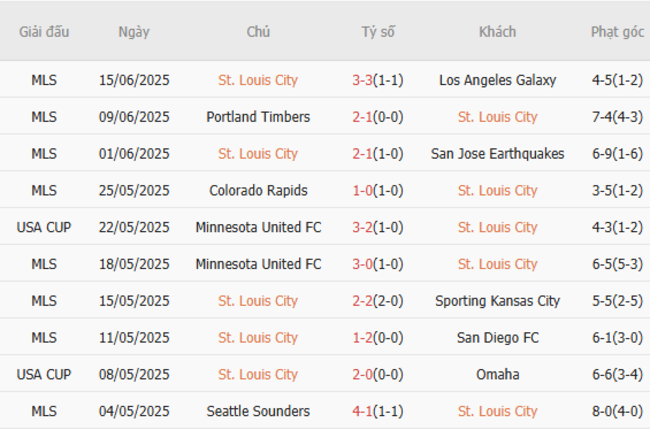Select San Jose Earthquakes team name
Viewport: 650px width, 430px height.
pyautogui.click(x=497, y=154)
